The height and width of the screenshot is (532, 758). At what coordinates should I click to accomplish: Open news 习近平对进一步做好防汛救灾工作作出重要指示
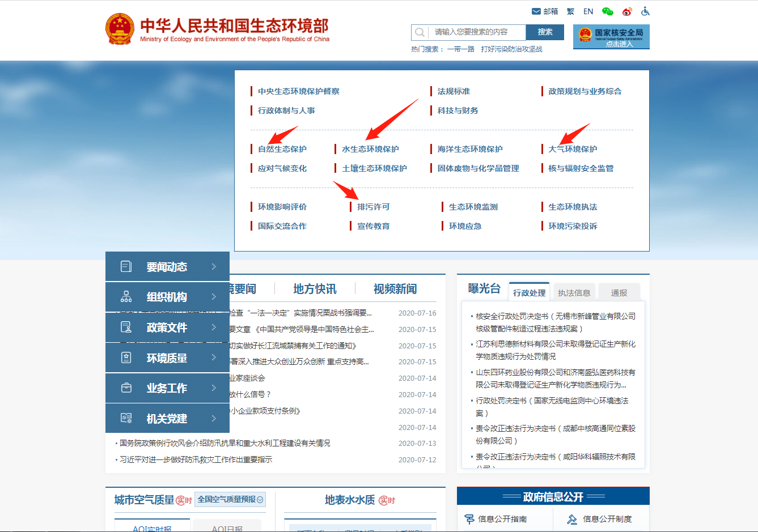196,459
